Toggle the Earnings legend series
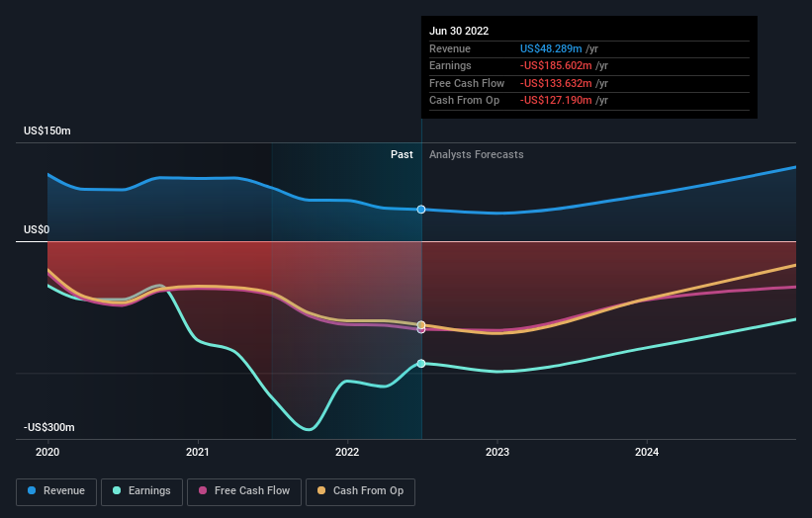 coord(141,491)
